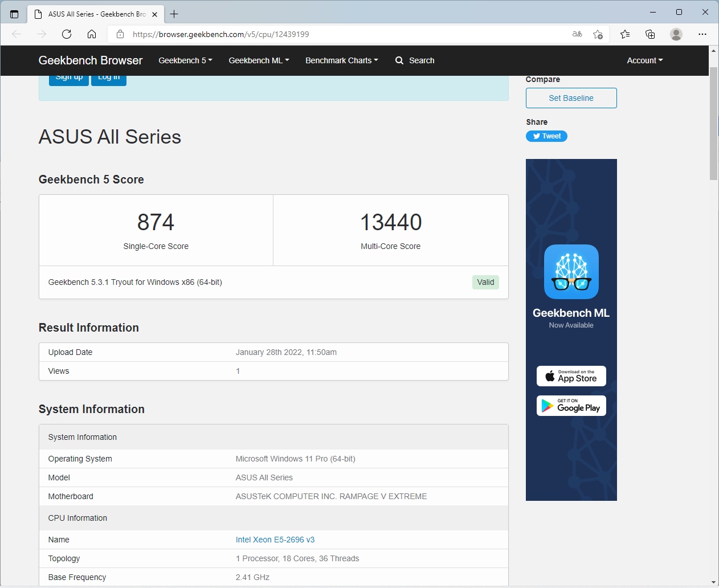The height and width of the screenshot is (588, 719).
Task: Open browser settings and more menu
Action: click(x=702, y=34)
